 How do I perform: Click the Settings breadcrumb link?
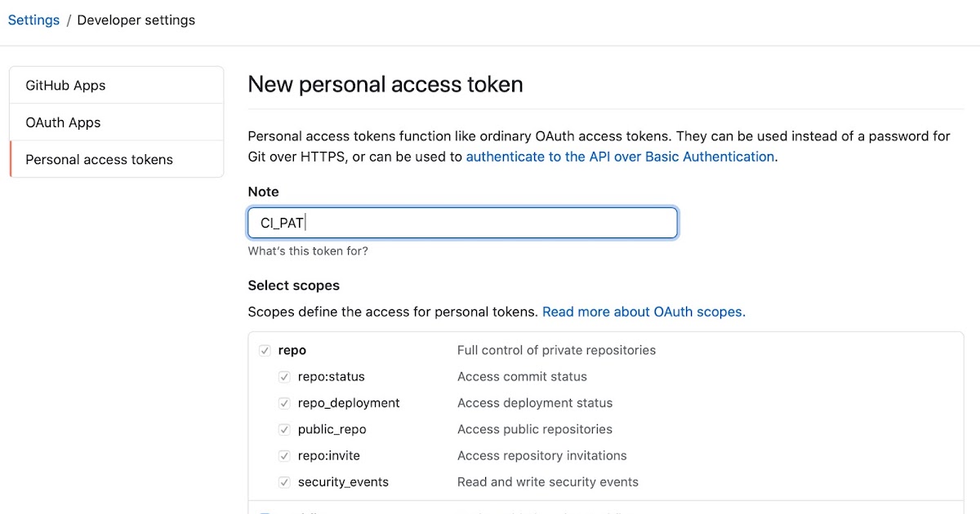(33, 20)
